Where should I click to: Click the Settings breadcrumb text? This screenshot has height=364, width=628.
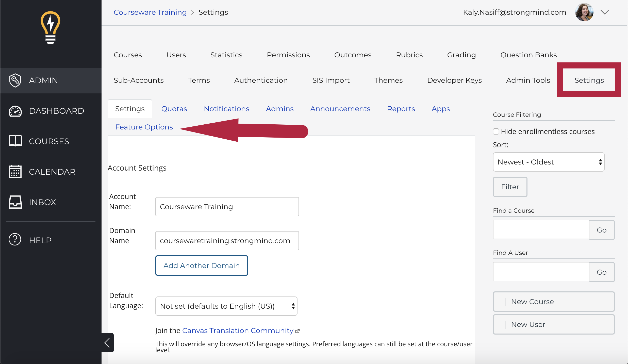coord(213,12)
